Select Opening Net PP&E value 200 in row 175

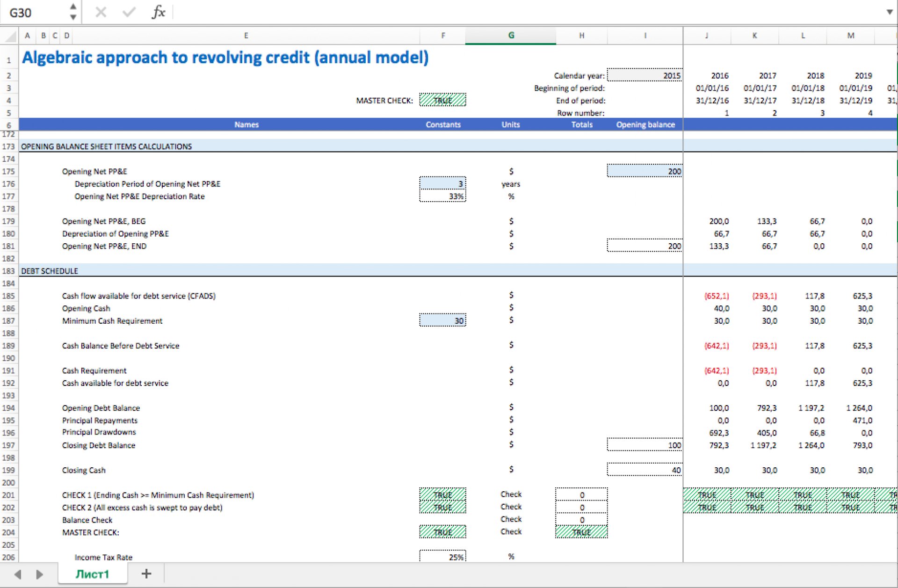(x=645, y=171)
